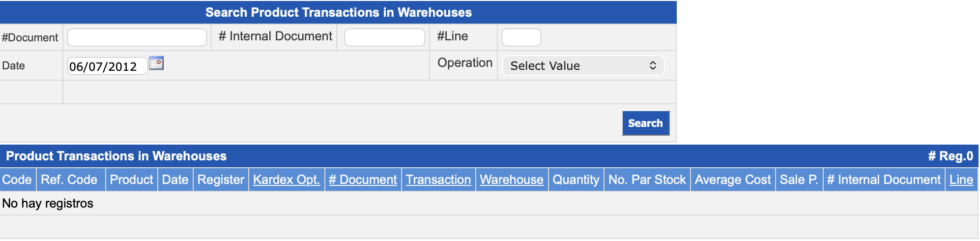Open the calendar date picker icon

(x=156, y=63)
